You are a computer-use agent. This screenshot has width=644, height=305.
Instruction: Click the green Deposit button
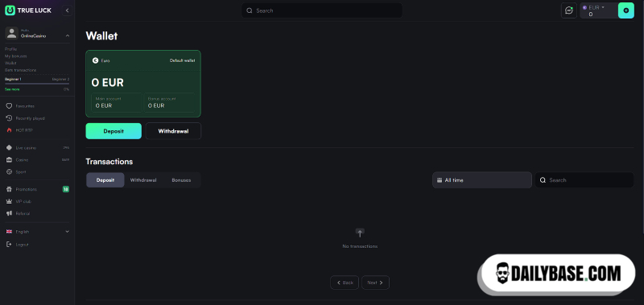pos(114,131)
